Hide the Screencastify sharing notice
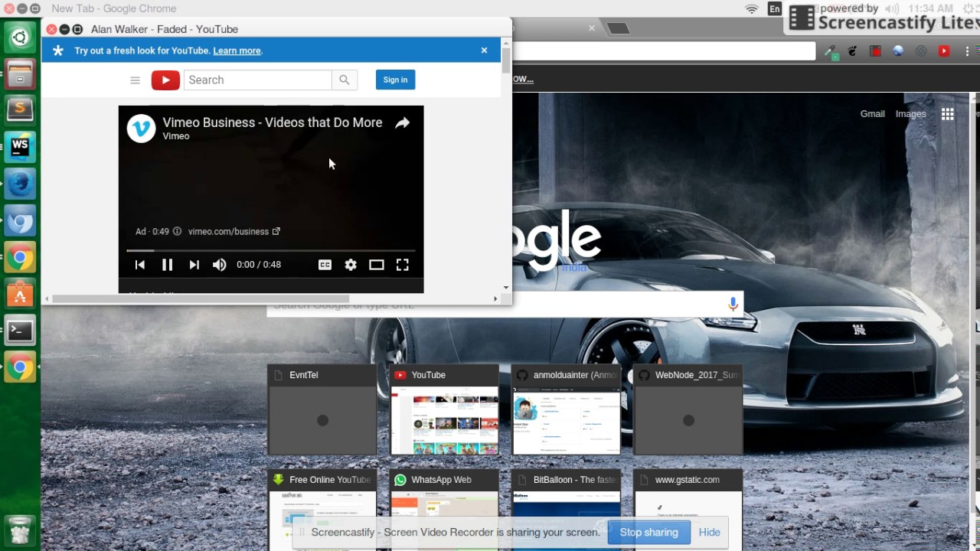980x551 pixels. 709,533
